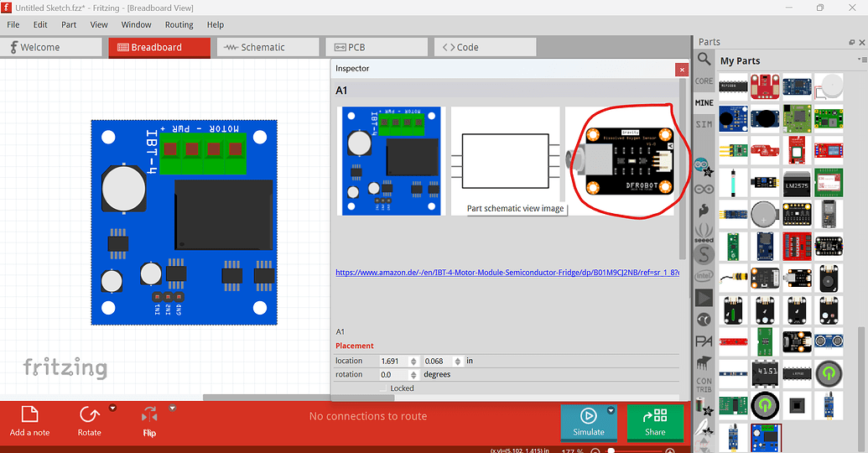Select the MINE parts bin
The height and width of the screenshot is (453, 868).
(x=704, y=103)
